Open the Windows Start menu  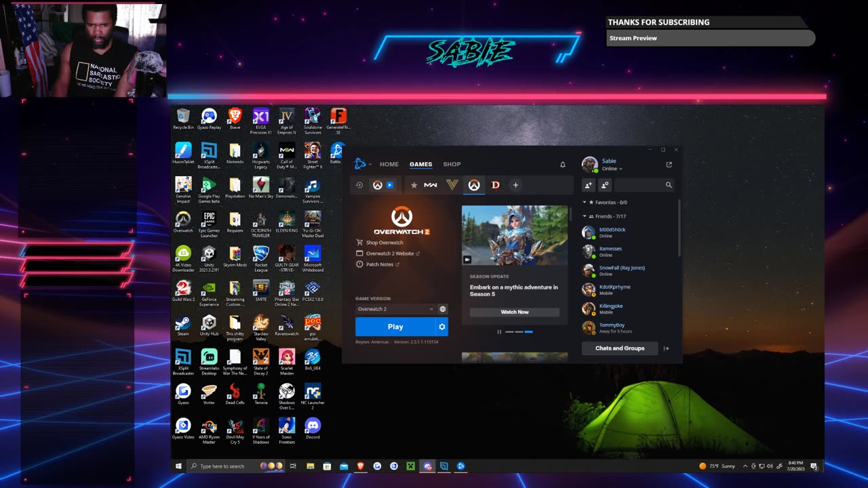pos(179,466)
